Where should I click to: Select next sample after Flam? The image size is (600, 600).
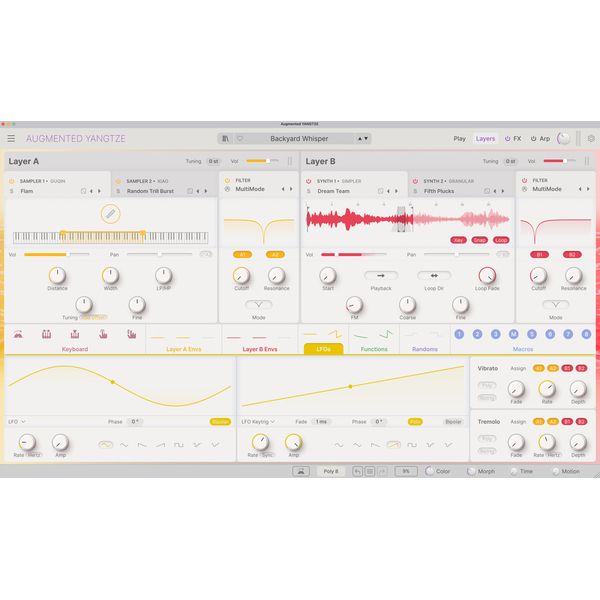99,191
